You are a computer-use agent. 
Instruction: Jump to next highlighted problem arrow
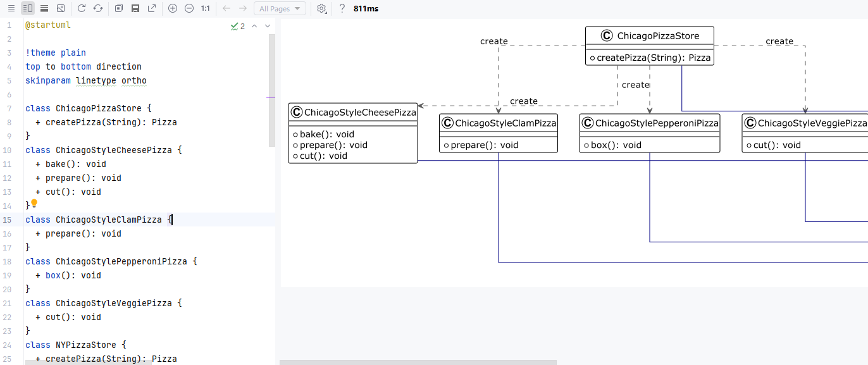click(x=268, y=26)
